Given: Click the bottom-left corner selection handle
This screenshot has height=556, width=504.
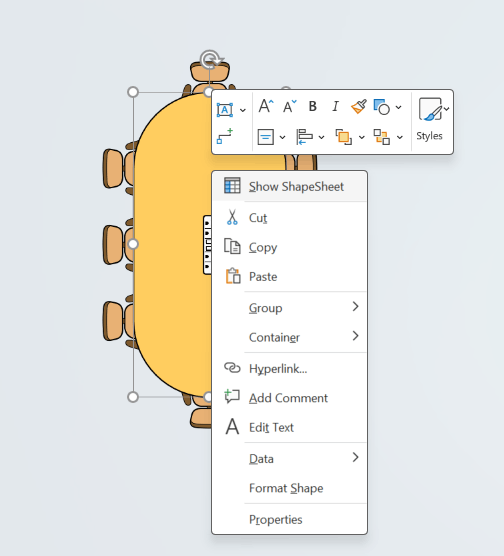Looking at the screenshot, I should tap(133, 397).
